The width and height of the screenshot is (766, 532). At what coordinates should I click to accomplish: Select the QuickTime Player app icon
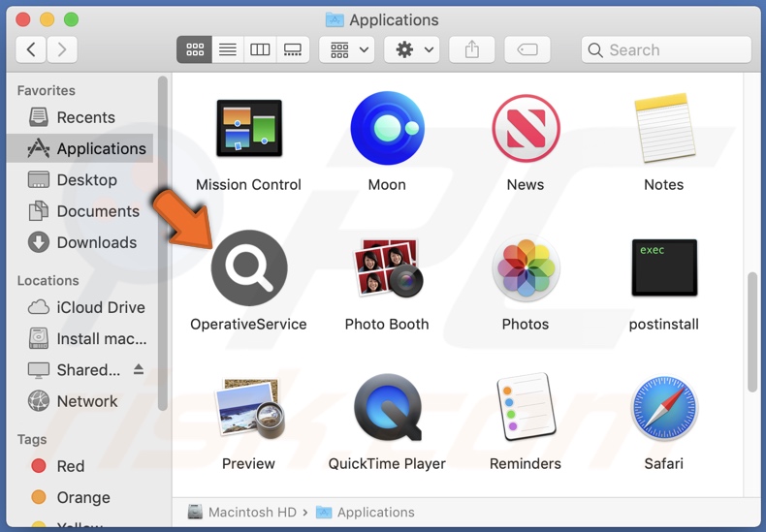point(388,407)
